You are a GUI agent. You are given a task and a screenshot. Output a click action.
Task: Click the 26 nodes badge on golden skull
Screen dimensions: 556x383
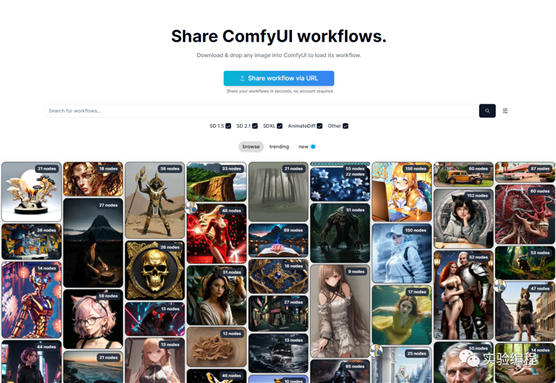coord(170,247)
